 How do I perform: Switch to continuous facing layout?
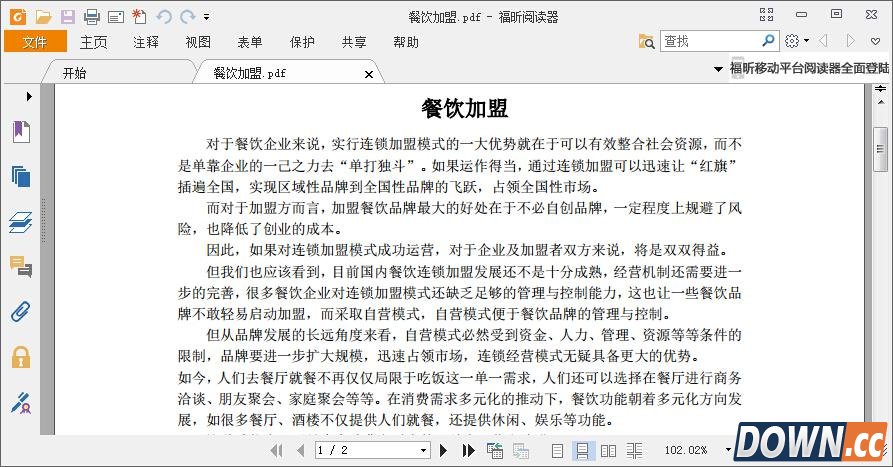click(634, 450)
